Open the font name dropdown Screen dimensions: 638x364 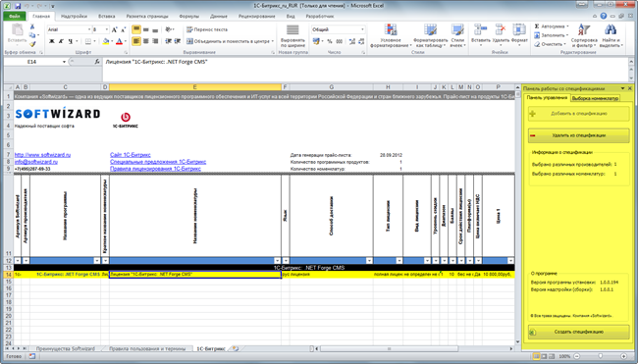tap(89, 29)
